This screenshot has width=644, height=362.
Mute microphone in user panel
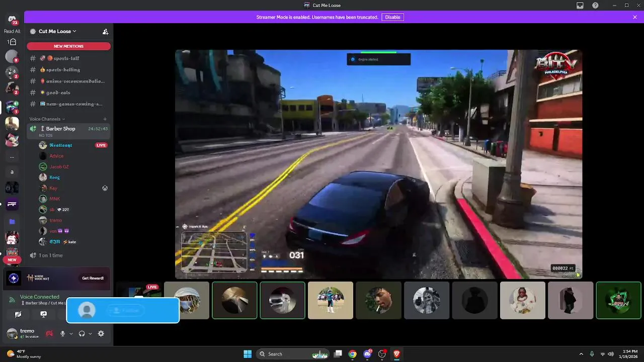[x=62, y=333]
